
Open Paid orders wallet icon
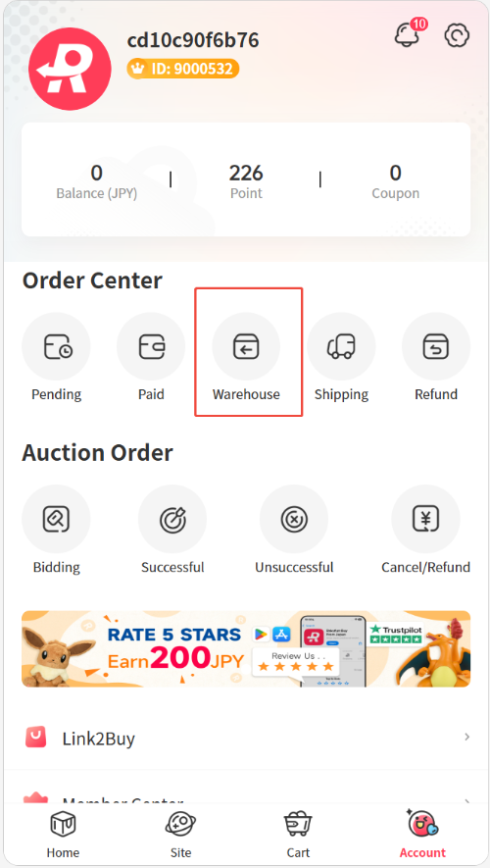click(x=151, y=346)
